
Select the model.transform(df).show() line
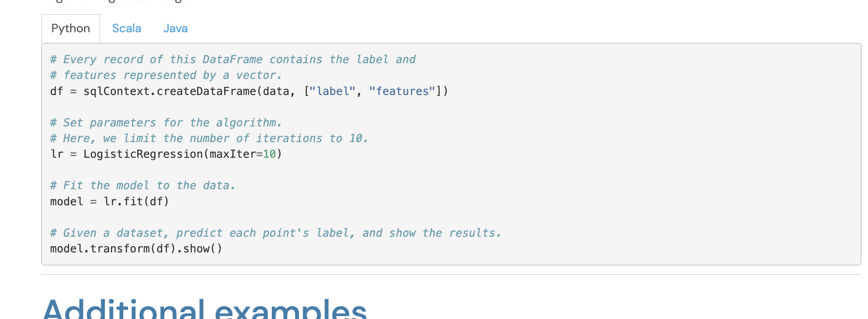pyautogui.click(x=136, y=248)
